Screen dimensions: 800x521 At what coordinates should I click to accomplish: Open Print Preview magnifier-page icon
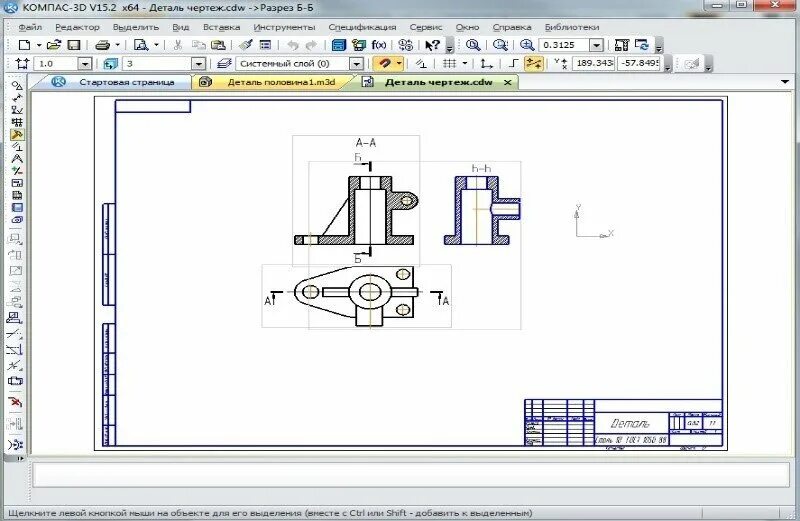140,45
